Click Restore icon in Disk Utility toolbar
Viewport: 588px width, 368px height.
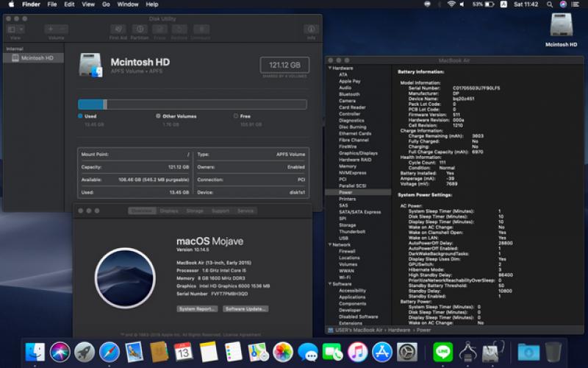pos(179,29)
